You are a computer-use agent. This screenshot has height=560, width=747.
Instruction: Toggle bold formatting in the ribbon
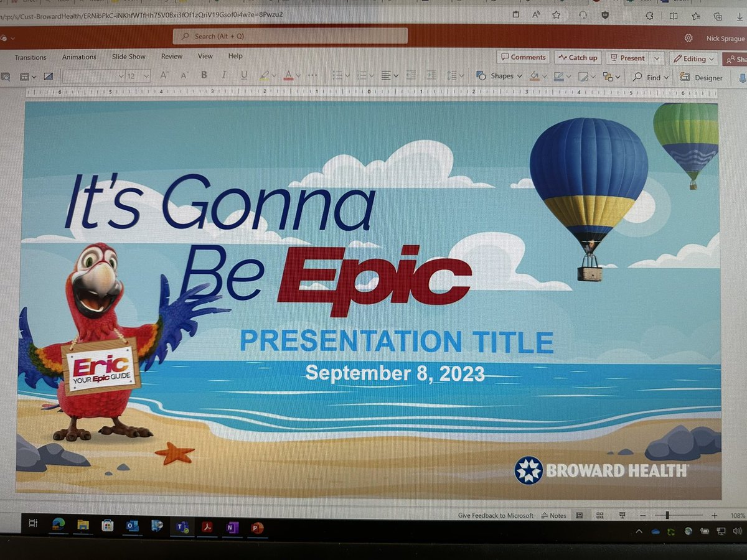tap(204, 75)
